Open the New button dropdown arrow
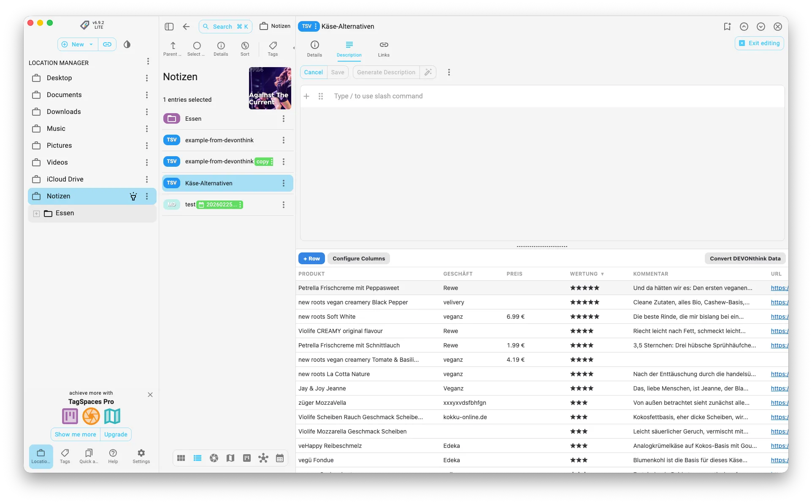The image size is (812, 504). (91, 44)
